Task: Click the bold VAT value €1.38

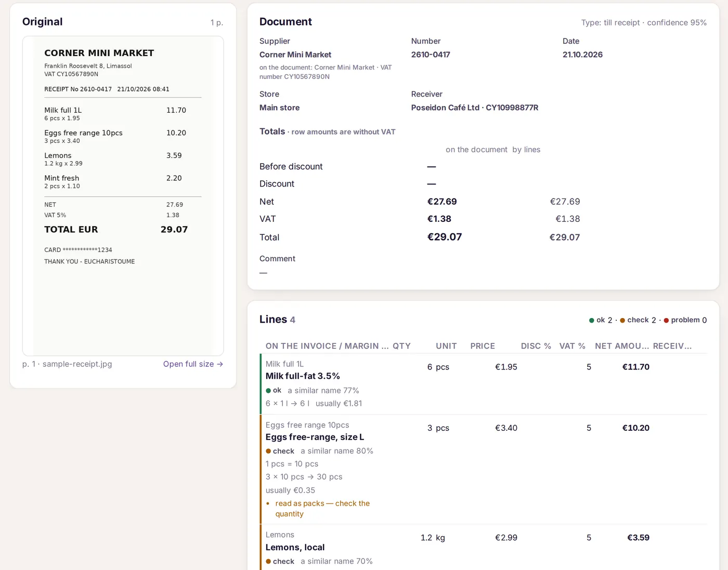Action: (x=439, y=219)
